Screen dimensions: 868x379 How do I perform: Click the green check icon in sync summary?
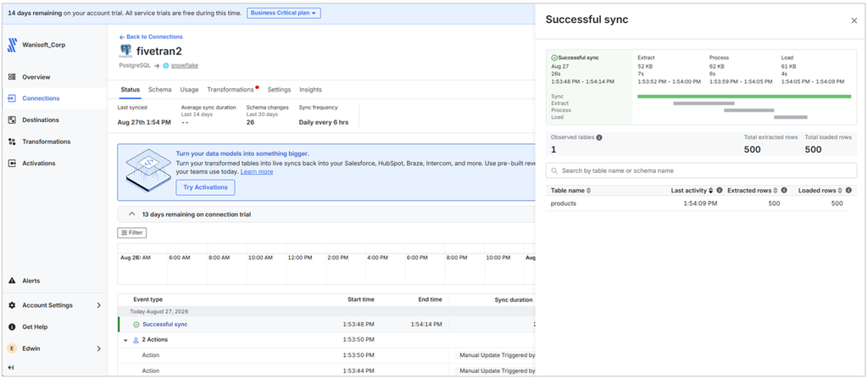554,58
